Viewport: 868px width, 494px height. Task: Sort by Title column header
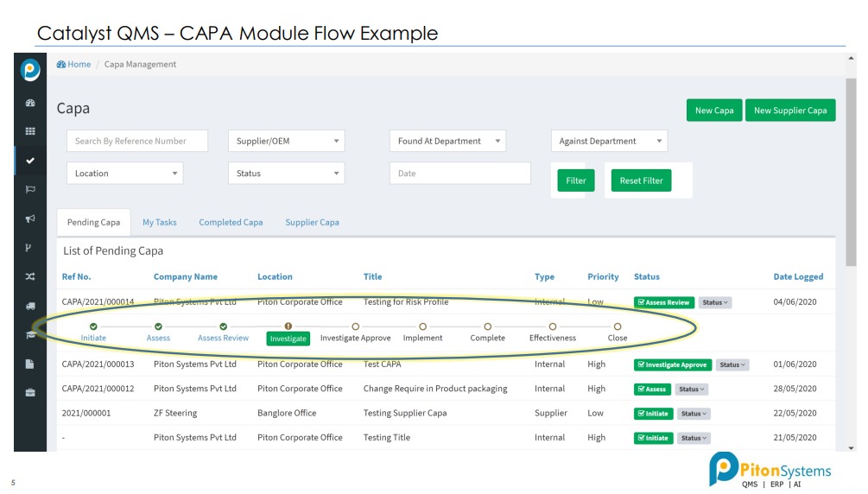tap(372, 276)
